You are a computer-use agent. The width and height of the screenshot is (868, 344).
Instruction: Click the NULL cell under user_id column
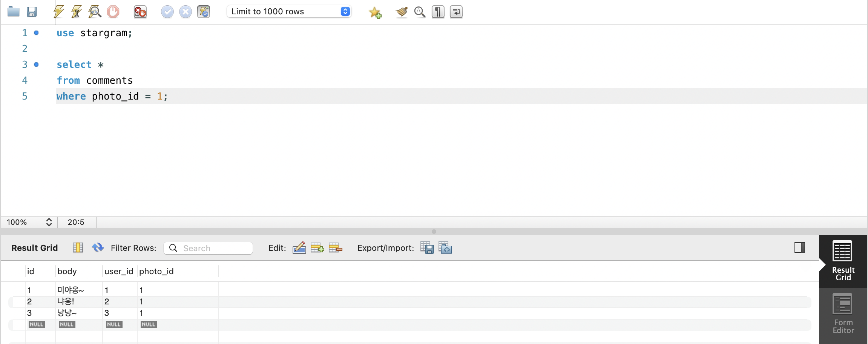point(114,324)
